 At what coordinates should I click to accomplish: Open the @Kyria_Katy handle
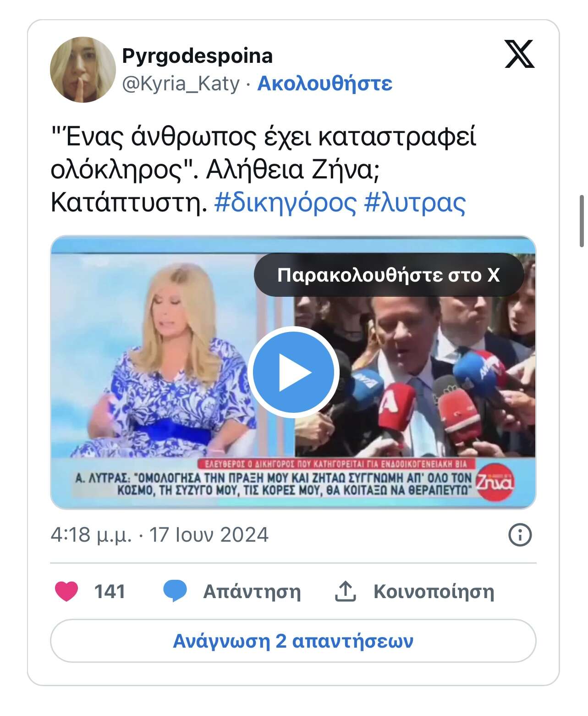click(181, 84)
